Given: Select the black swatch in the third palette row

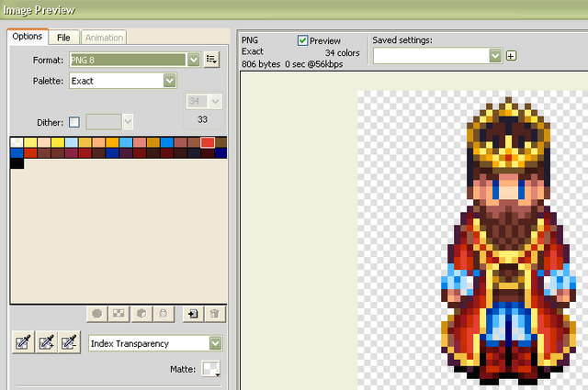Looking at the screenshot, I should (x=17, y=163).
